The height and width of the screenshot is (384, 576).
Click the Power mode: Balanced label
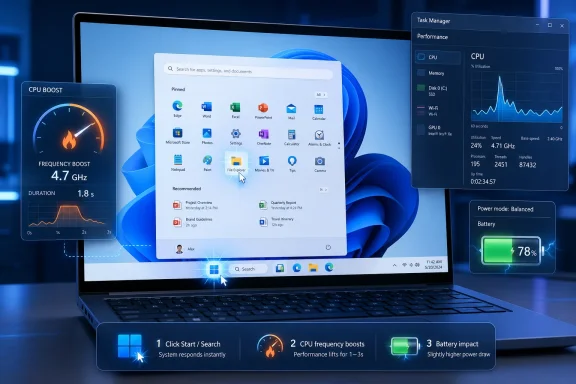505,209
